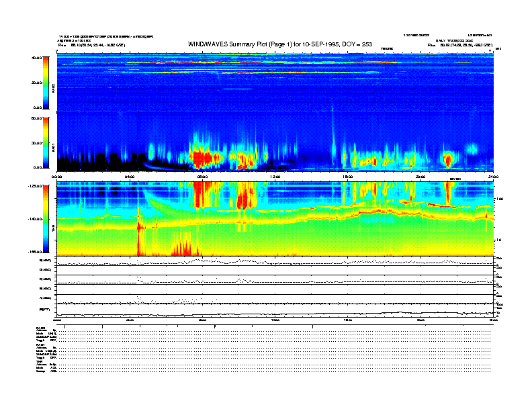Click the WIND/WAVES Summary Plot title
The width and height of the screenshot is (532, 411).
[280, 44]
